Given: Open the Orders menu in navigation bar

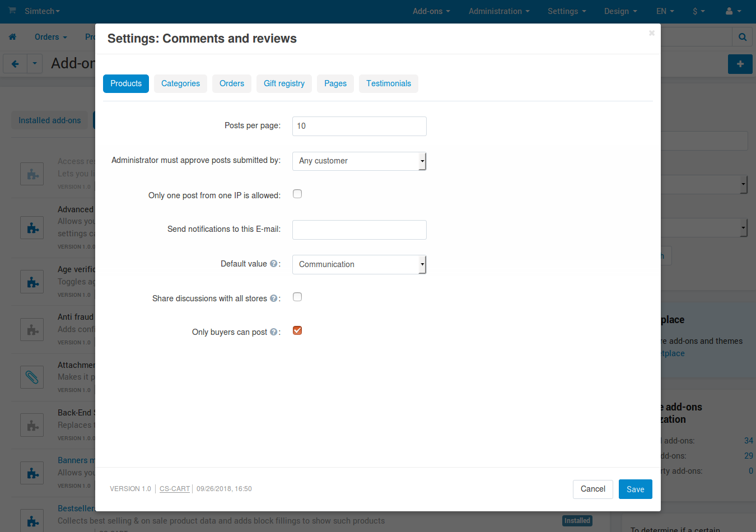Looking at the screenshot, I should 50,37.
